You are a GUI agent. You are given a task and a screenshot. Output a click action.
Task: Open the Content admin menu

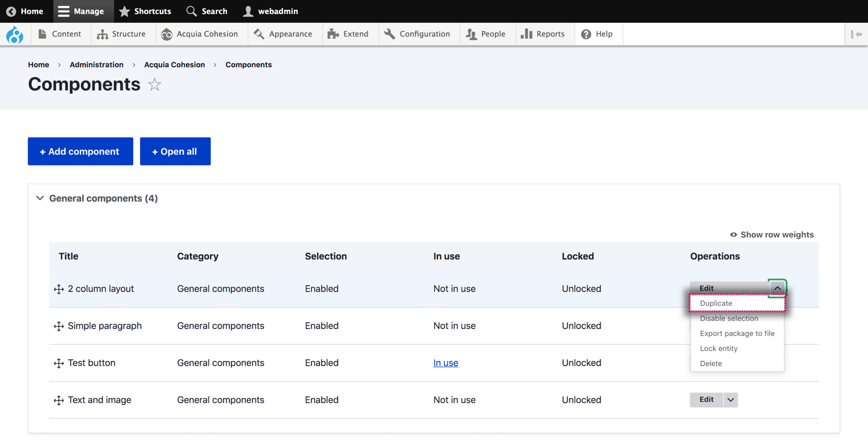click(60, 34)
